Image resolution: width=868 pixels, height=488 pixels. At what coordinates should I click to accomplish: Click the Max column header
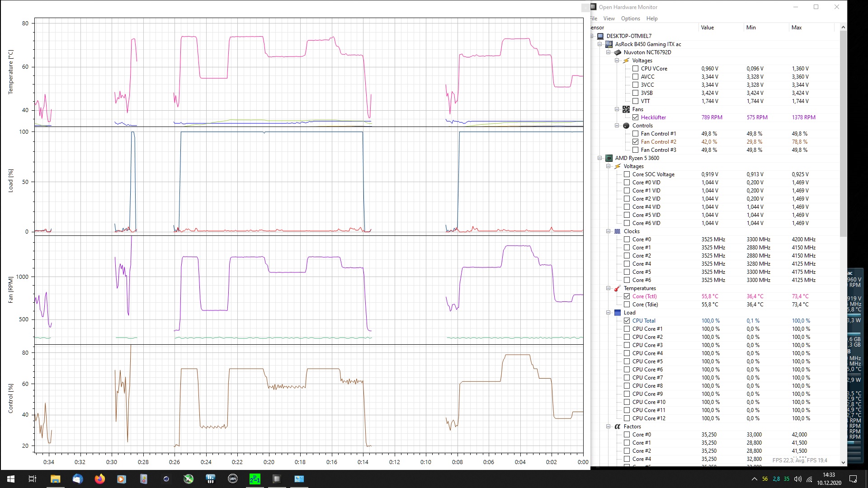(x=797, y=28)
